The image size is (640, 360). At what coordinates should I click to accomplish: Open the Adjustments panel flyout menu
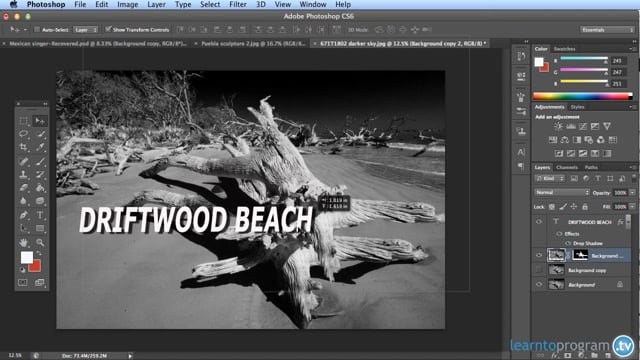(x=632, y=107)
